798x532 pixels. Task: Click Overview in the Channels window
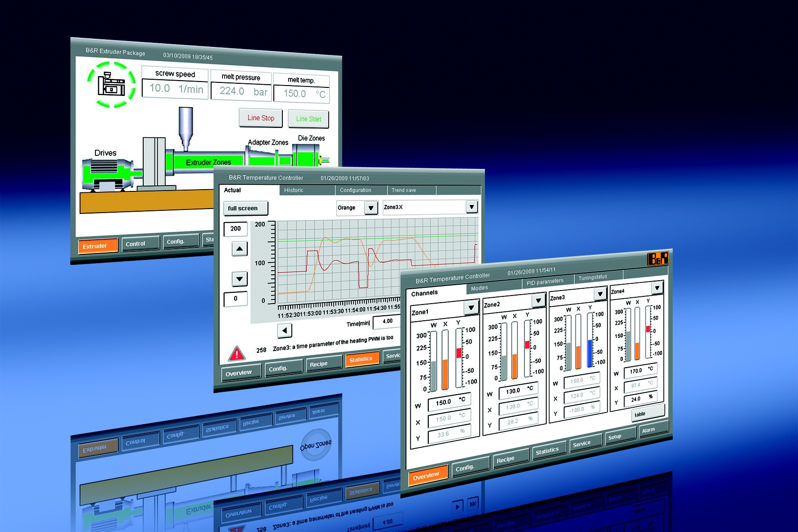point(428,475)
